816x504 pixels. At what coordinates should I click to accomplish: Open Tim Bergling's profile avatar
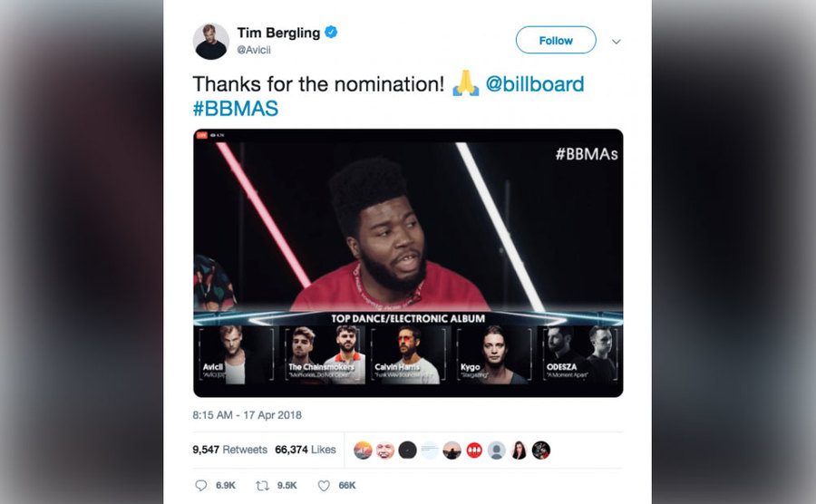210,41
